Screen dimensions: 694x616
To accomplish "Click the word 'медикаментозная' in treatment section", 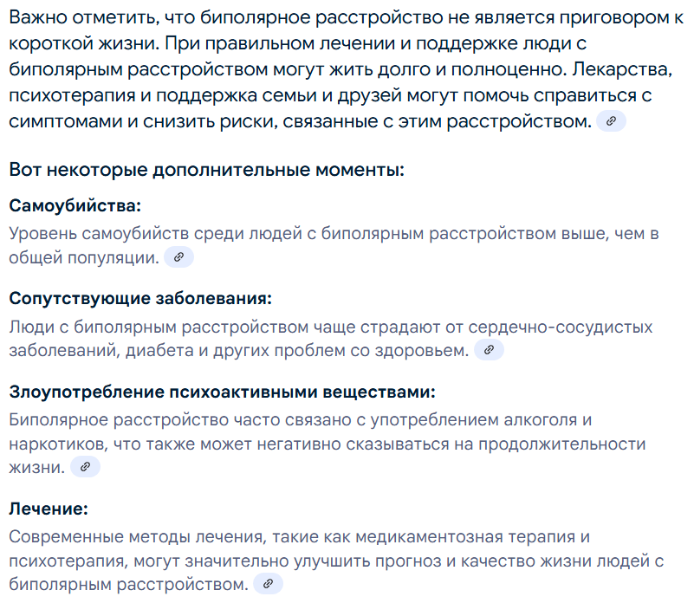I will [x=429, y=537].
